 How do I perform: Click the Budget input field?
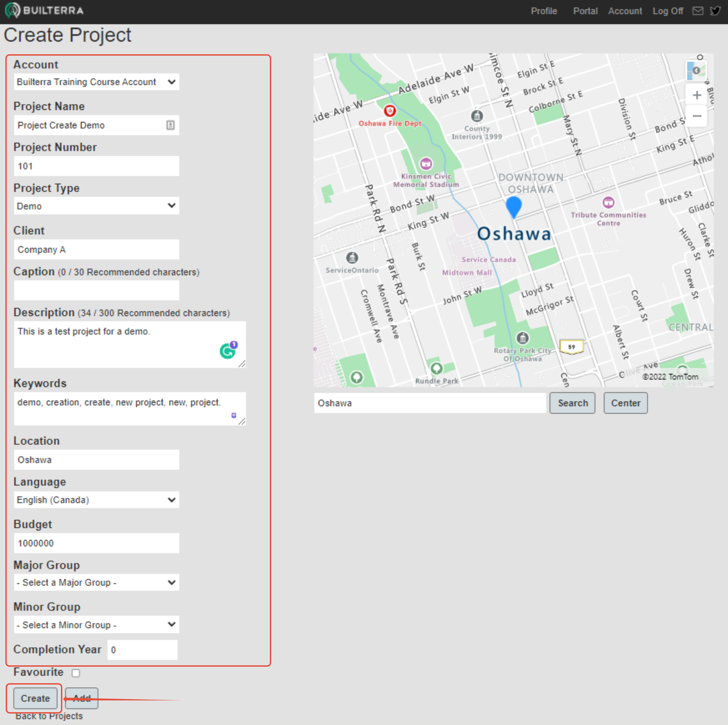96,543
